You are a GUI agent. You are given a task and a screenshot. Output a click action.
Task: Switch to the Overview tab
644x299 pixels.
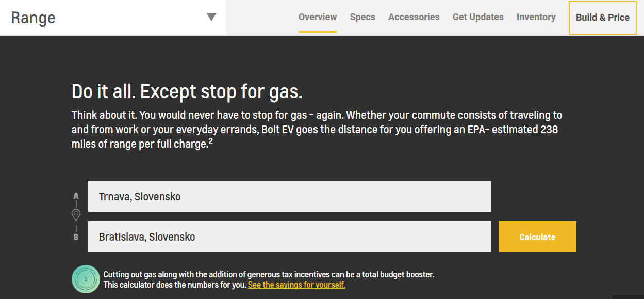[x=317, y=17]
